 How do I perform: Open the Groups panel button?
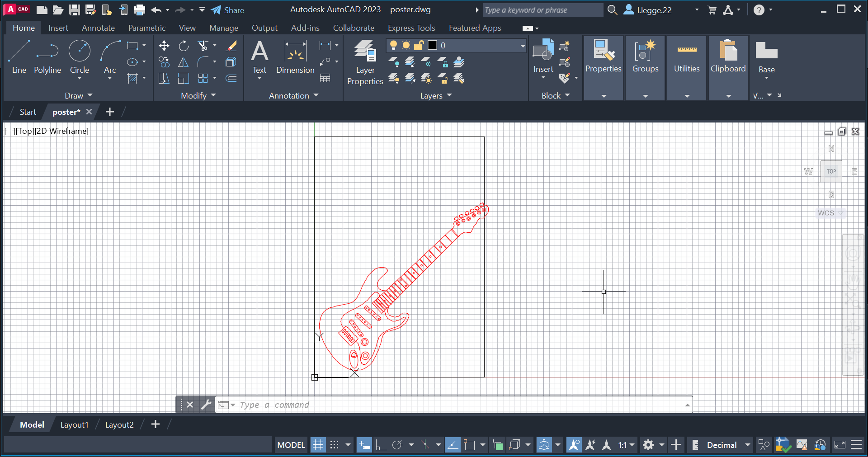pos(645,68)
